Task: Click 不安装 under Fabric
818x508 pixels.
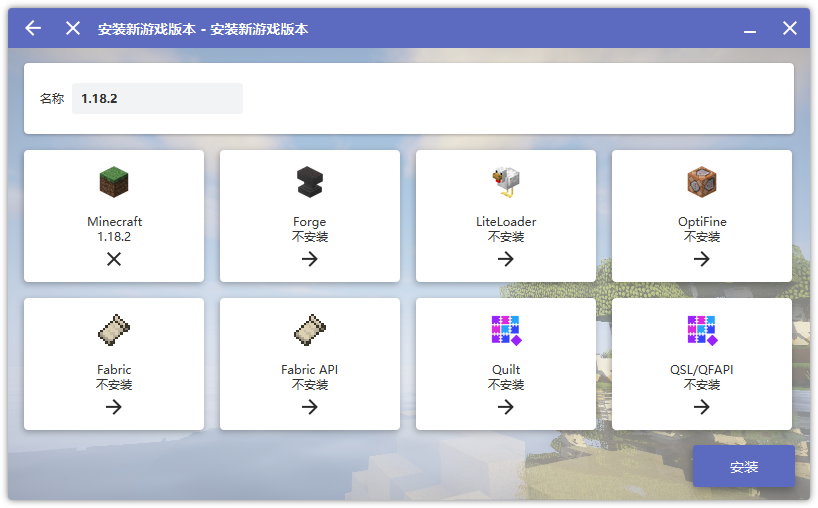Action: point(114,385)
